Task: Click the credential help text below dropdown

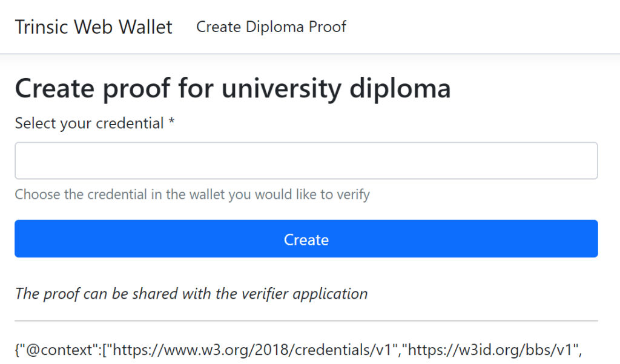Action: tap(192, 195)
